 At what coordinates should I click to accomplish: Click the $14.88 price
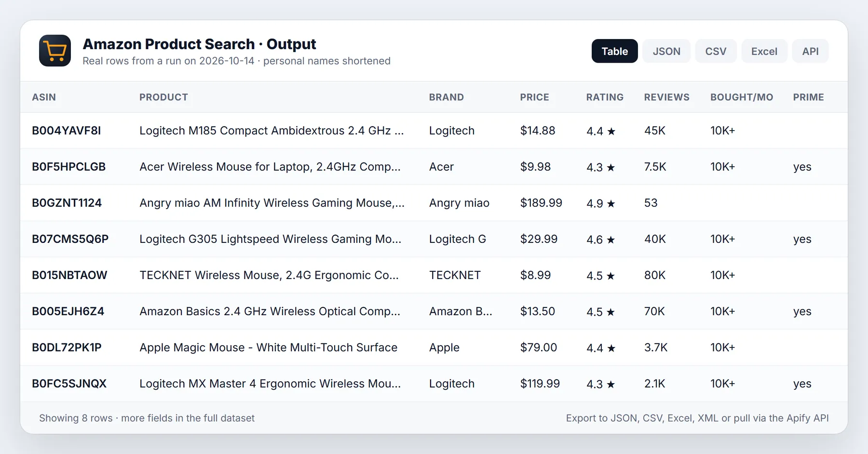pos(538,131)
